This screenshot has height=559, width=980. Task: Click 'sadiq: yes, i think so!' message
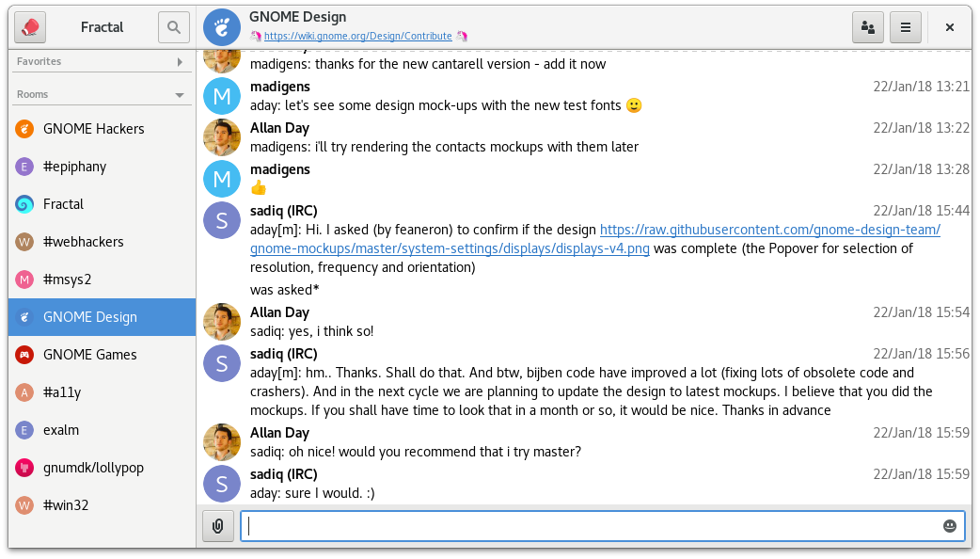click(312, 331)
